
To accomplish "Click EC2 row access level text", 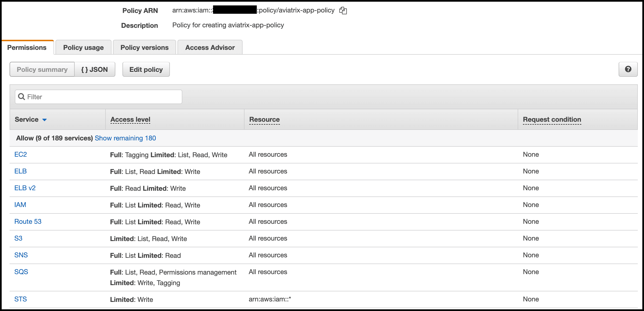I will pos(169,155).
